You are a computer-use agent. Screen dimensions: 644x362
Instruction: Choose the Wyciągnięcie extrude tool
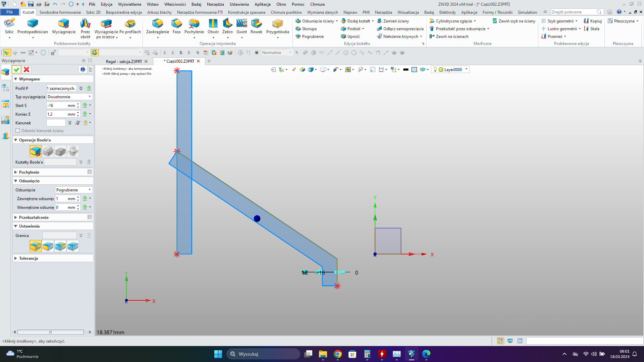click(64, 26)
